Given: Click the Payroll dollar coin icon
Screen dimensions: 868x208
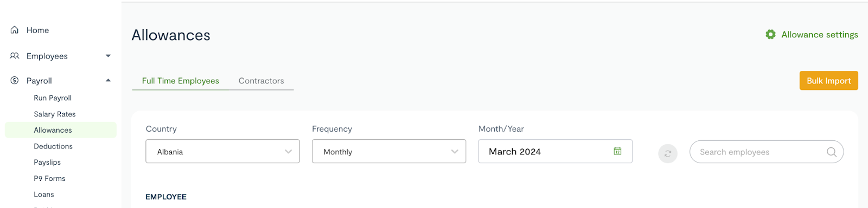Looking at the screenshot, I should (x=15, y=80).
